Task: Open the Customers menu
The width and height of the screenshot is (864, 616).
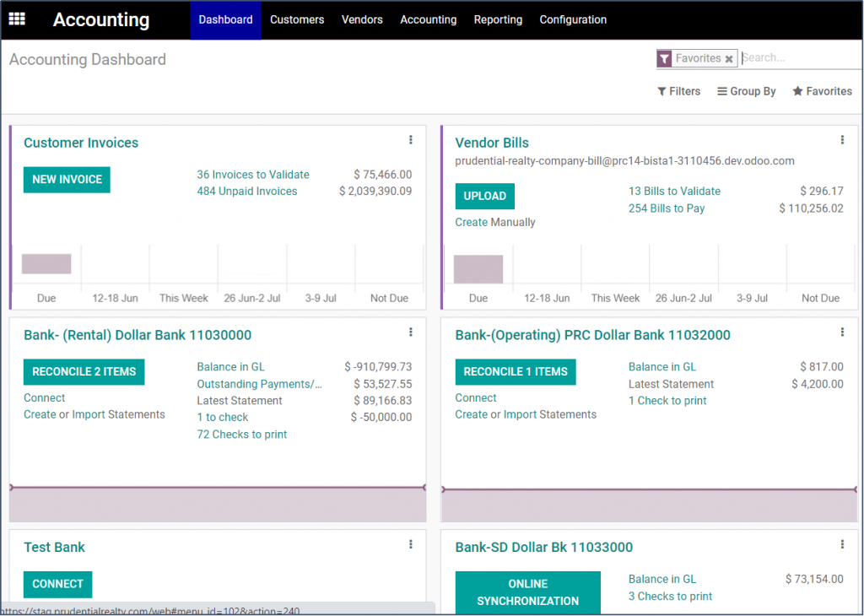Action: click(297, 19)
